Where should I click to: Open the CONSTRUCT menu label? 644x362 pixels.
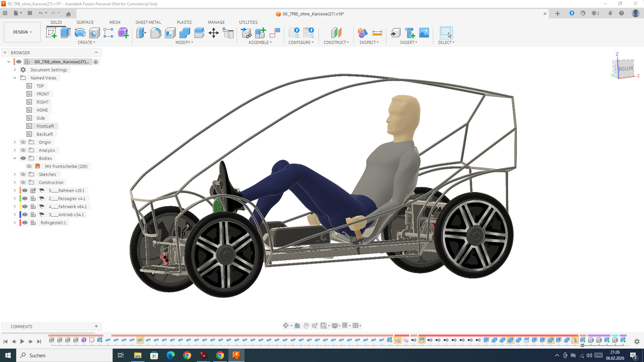point(336,43)
